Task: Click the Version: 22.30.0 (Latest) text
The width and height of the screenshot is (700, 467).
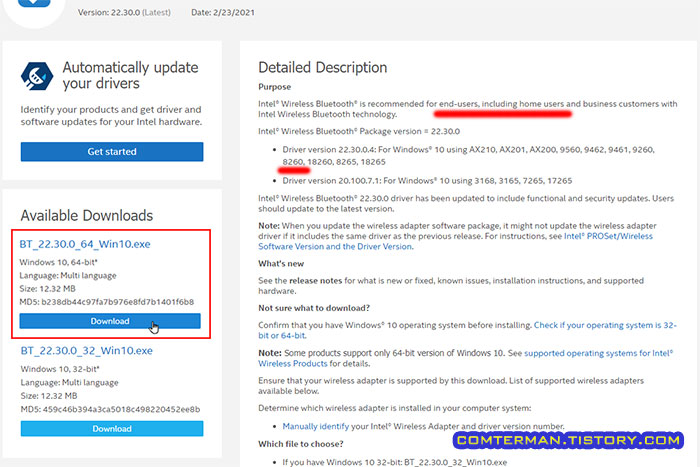Action: [x=124, y=13]
